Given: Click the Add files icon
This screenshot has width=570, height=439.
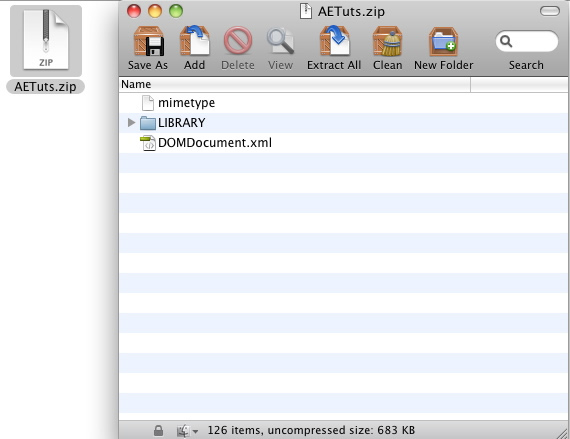Looking at the screenshot, I should (194, 40).
